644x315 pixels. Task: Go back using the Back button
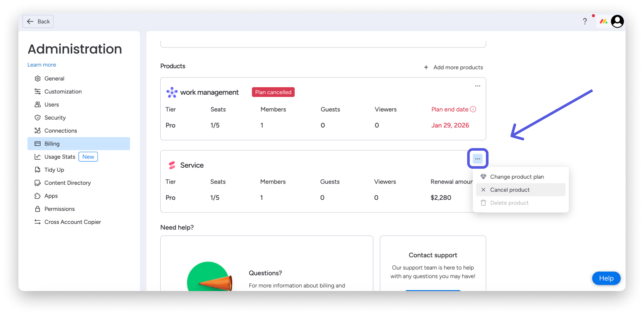pyautogui.click(x=38, y=21)
